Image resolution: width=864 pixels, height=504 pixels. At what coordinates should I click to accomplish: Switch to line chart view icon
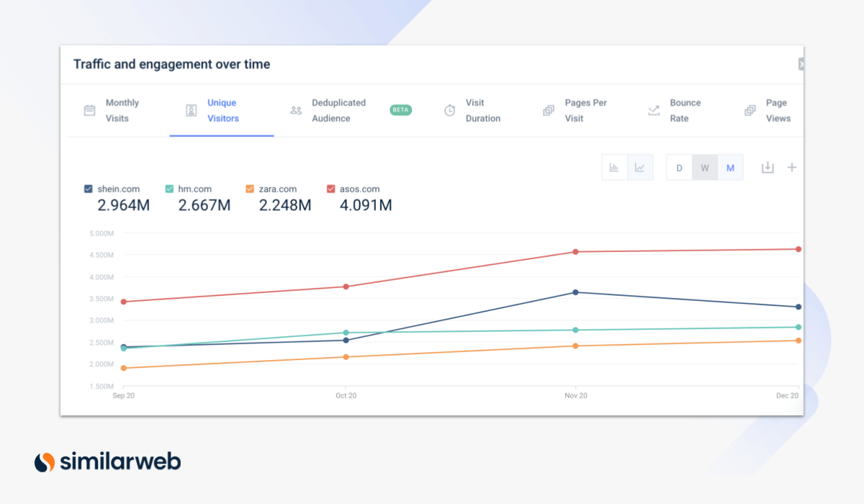coord(639,168)
